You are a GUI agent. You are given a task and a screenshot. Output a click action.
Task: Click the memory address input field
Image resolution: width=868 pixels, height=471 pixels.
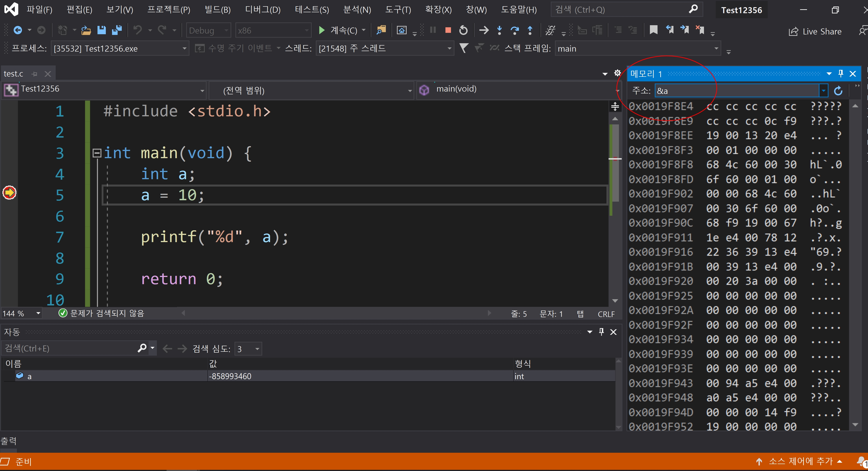[x=737, y=91]
